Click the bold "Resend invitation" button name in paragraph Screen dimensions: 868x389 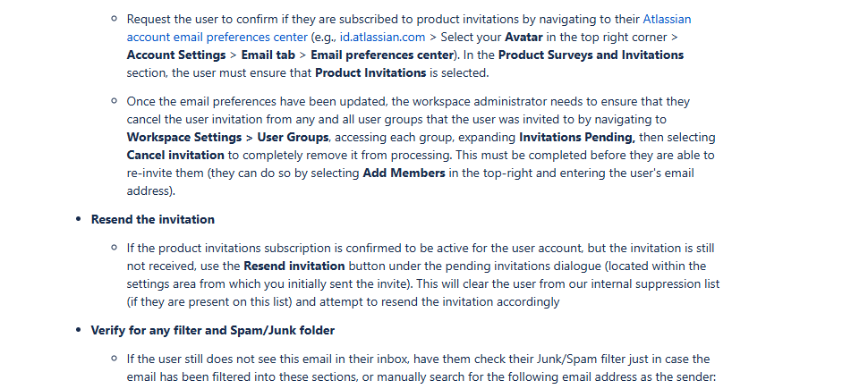point(294,266)
